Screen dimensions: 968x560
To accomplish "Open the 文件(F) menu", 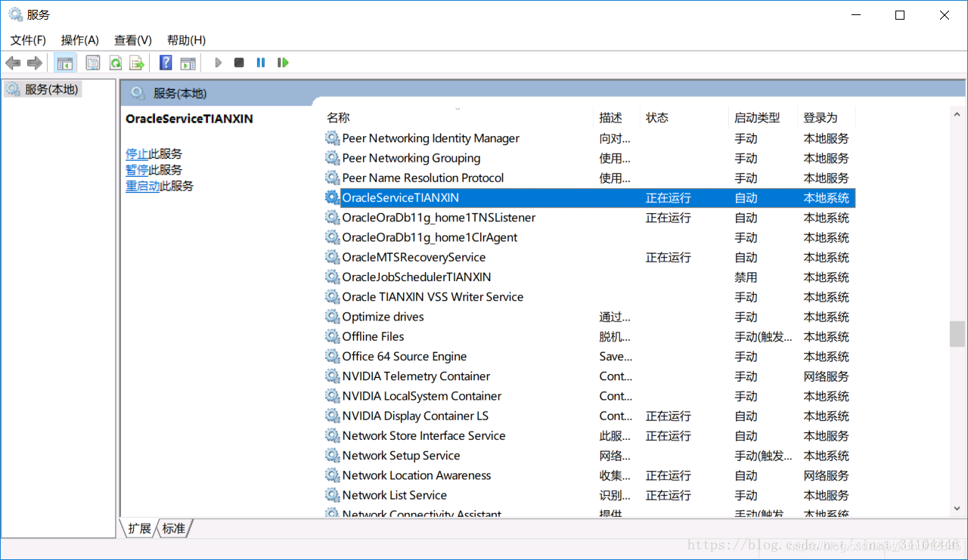I will (28, 40).
